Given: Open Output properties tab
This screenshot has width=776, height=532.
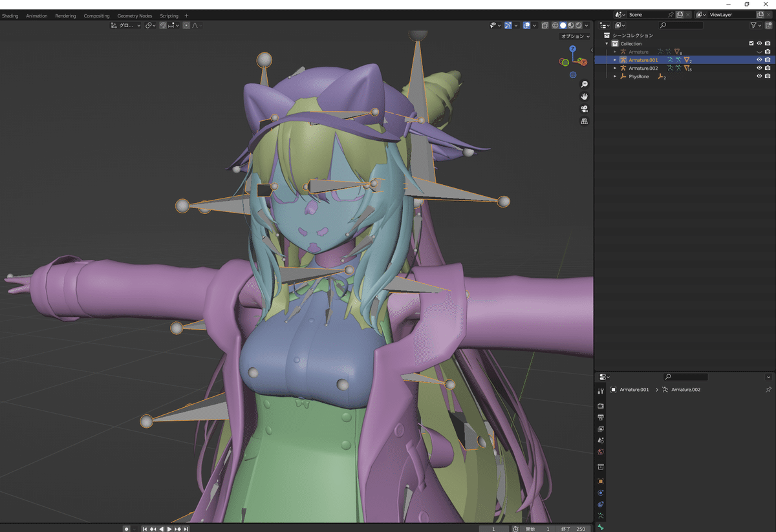Looking at the screenshot, I should point(601,418).
